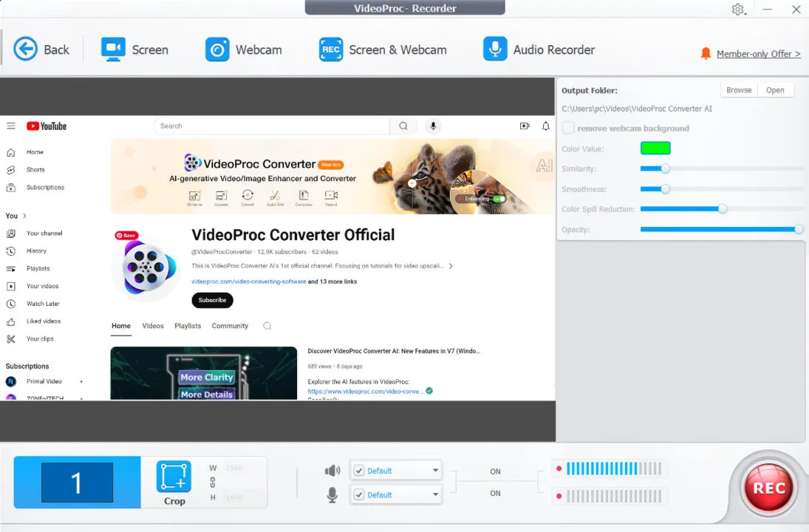
Task: Start recording with the red REC button
Action: (x=768, y=488)
